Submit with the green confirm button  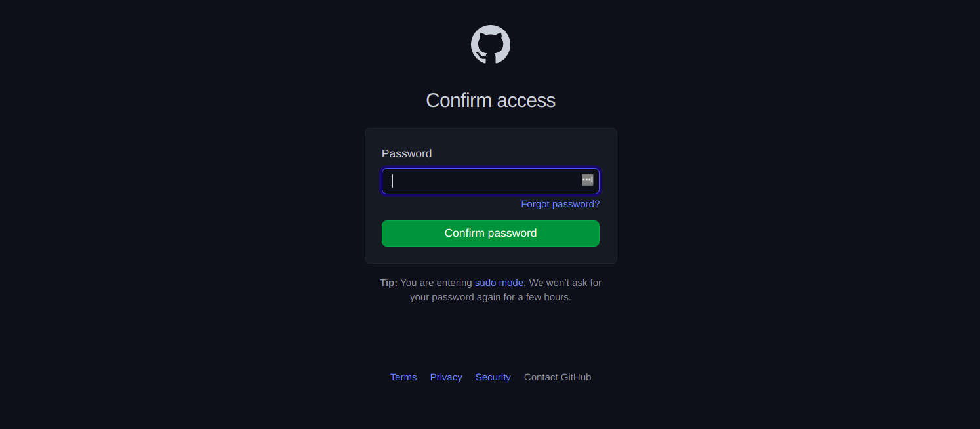click(x=491, y=234)
